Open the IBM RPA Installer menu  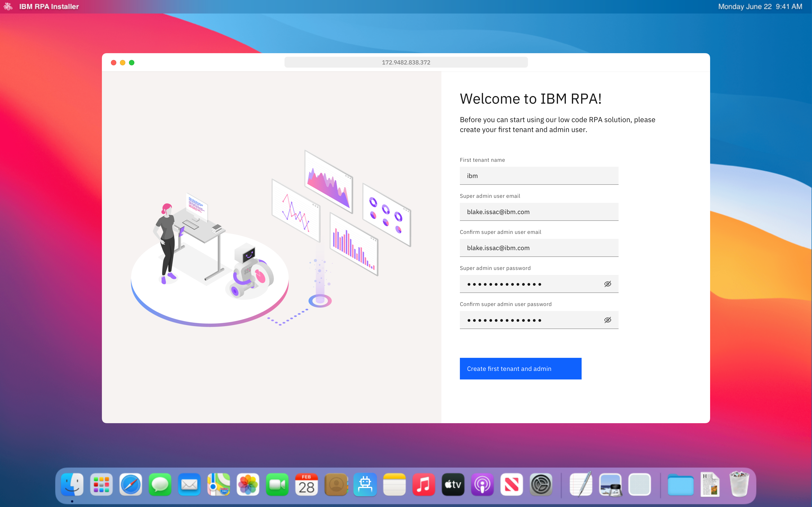[x=49, y=6]
